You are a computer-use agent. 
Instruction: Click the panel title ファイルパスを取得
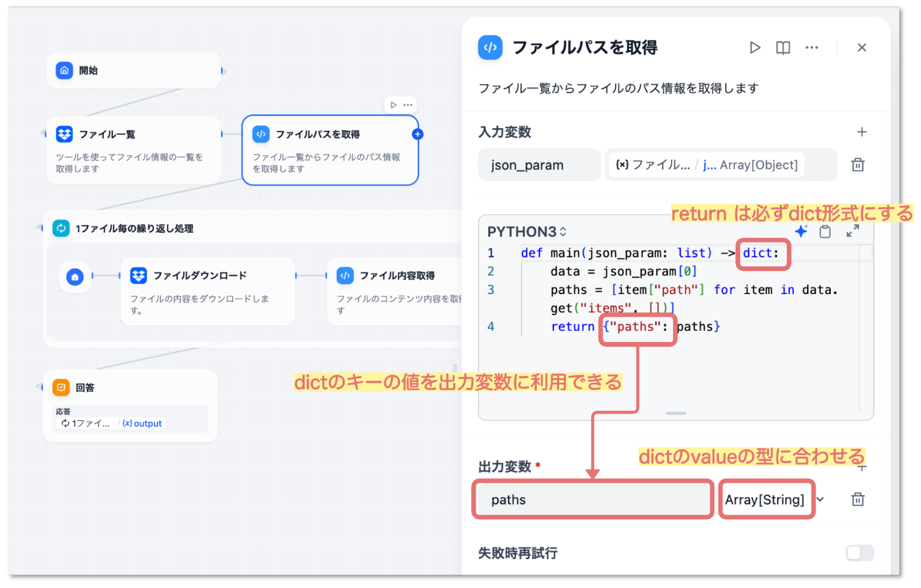[x=585, y=47]
